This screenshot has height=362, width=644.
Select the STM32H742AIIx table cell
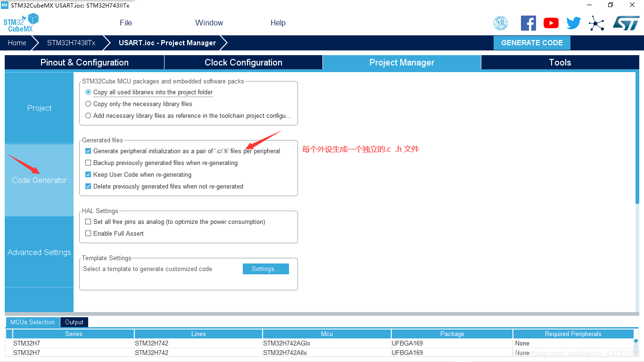pyautogui.click(x=327, y=353)
